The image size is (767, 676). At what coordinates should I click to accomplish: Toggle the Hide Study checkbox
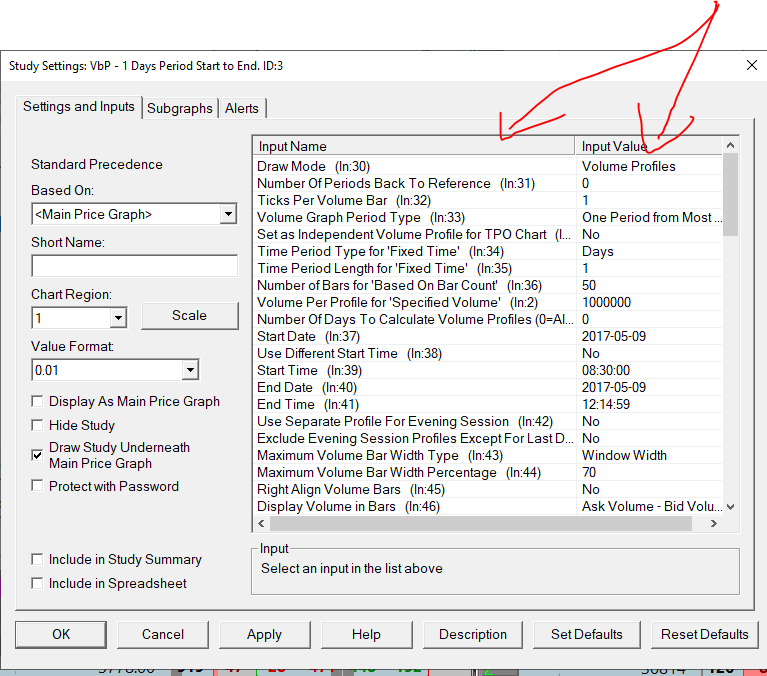click(37, 425)
